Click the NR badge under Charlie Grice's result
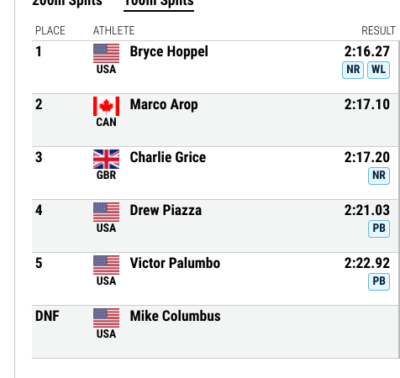 (x=379, y=175)
